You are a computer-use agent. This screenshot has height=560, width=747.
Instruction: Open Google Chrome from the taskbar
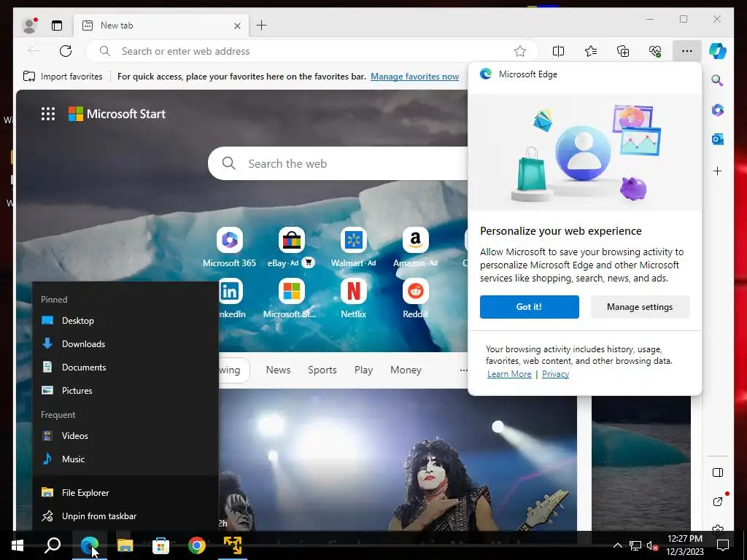tap(196, 545)
